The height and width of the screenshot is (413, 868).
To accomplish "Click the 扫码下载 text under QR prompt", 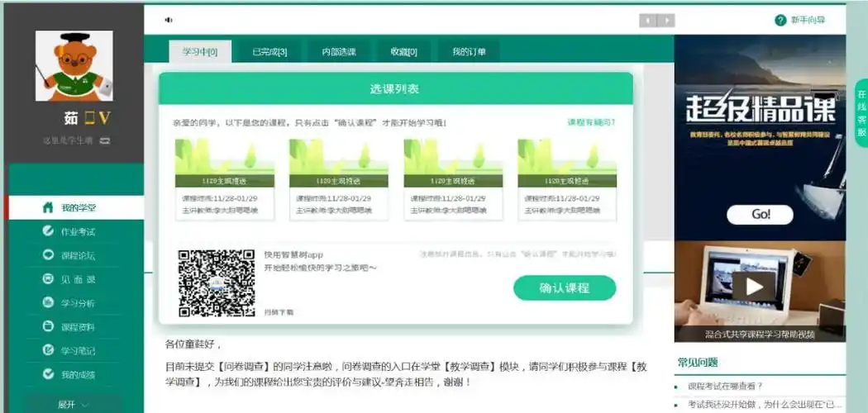I will coord(279,312).
